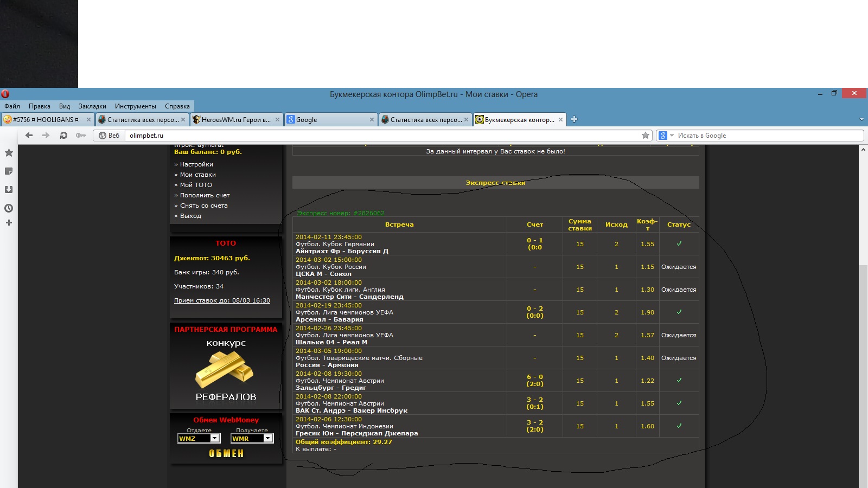Open the Инструменты menu
Image resolution: width=868 pixels, height=488 pixels.
136,106
